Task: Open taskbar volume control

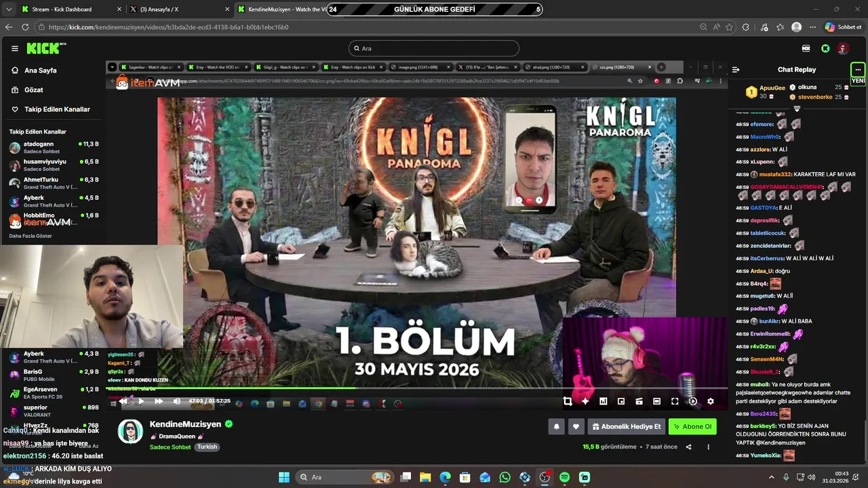Action: coord(812,477)
